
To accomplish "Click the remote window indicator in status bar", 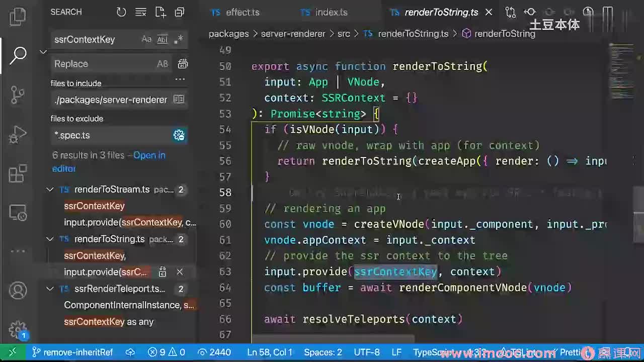I will (13, 352).
